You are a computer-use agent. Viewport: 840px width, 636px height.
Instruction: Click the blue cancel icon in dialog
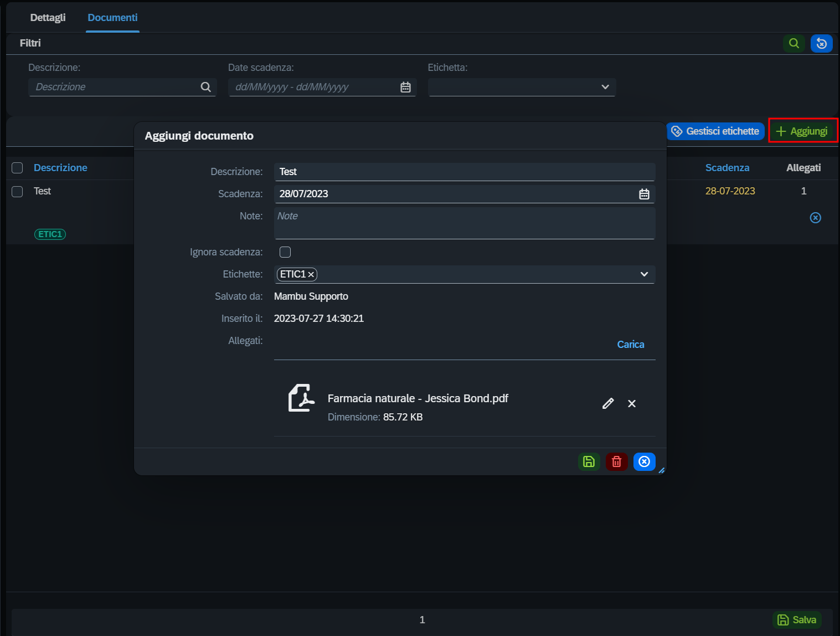[x=644, y=461]
